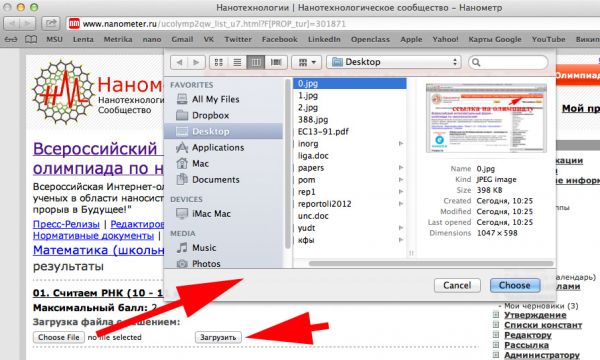Viewport: 600px width, 360px height.
Task: Select Dropbox folder in sidebar
Action: 224,115
